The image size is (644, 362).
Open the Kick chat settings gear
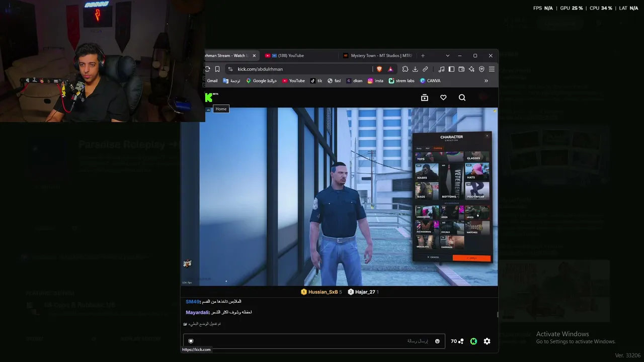487,341
